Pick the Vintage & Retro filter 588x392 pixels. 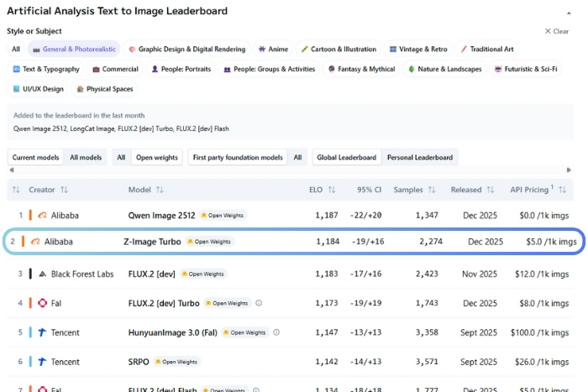click(x=418, y=49)
